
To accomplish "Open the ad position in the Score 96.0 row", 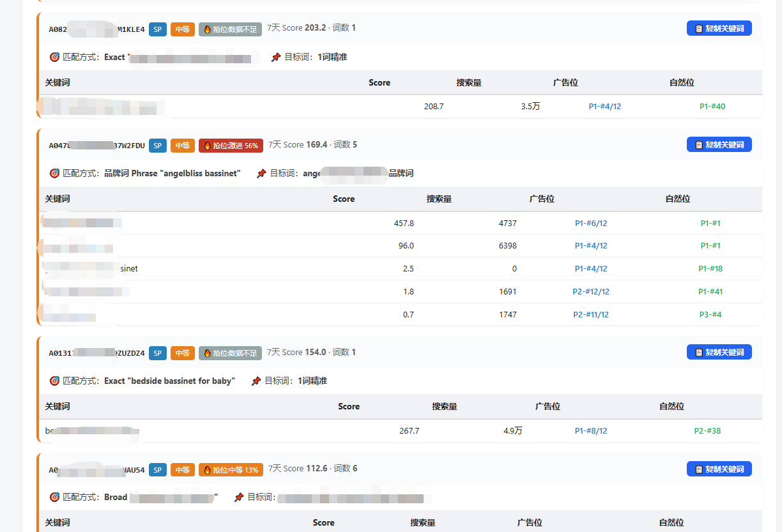I will tap(591, 246).
